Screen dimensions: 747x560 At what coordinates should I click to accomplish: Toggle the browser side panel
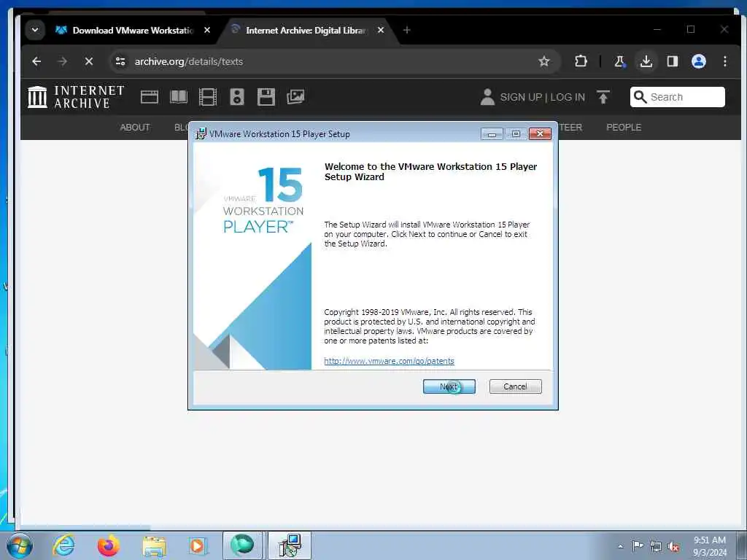(672, 61)
